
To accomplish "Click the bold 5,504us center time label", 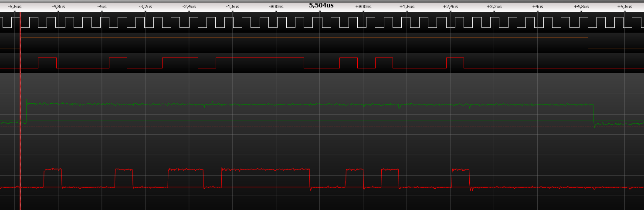I will (x=321, y=5).
